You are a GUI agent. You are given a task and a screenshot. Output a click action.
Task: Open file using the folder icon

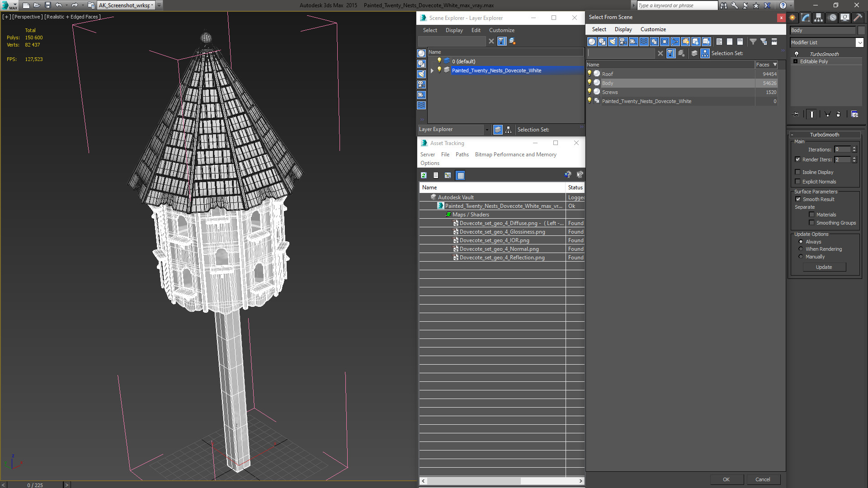tap(37, 5)
